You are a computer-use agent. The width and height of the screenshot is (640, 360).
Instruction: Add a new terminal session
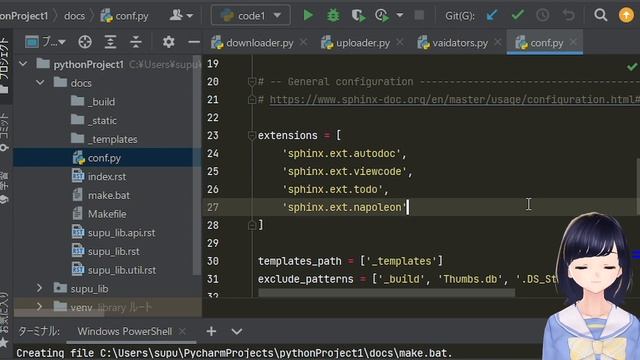tap(211, 331)
